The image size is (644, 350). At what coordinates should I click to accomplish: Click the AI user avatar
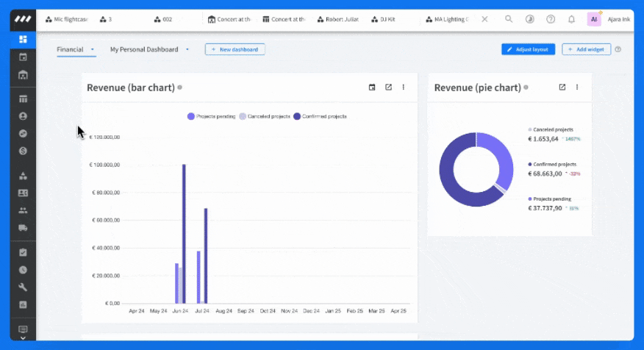(594, 19)
